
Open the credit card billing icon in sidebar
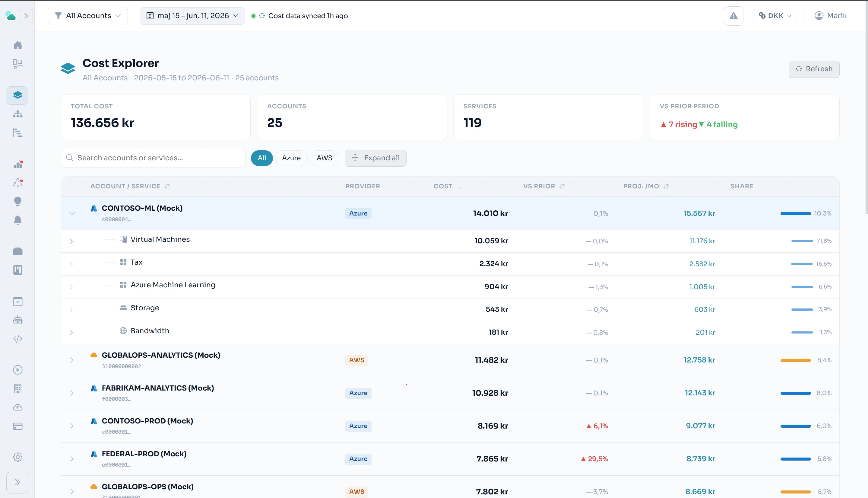click(17, 426)
